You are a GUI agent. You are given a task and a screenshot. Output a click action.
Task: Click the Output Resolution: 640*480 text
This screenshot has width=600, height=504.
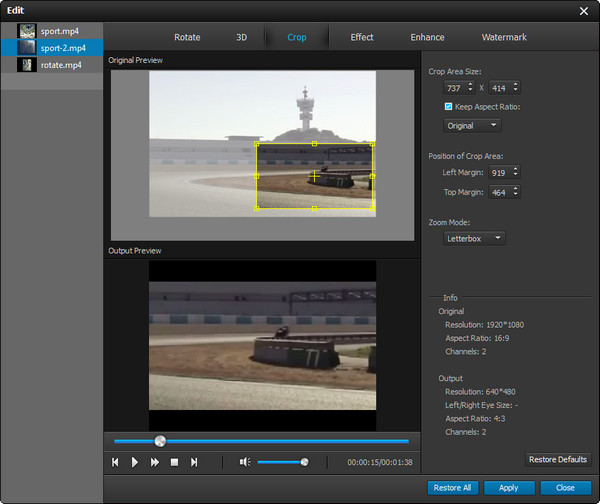(x=480, y=391)
